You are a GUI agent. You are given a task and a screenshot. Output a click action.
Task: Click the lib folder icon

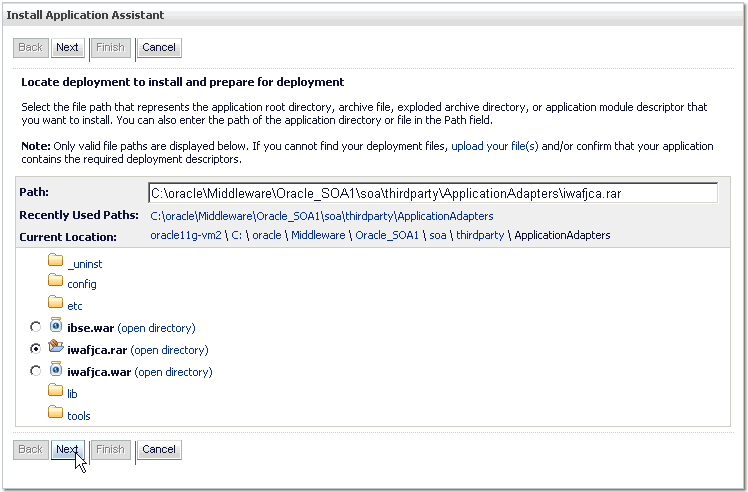pyautogui.click(x=55, y=390)
